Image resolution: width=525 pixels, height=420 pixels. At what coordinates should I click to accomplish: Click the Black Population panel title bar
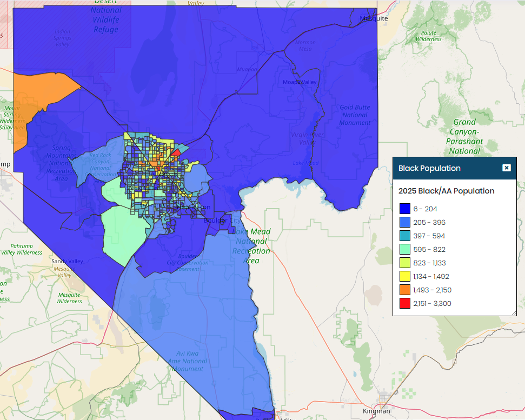454,168
